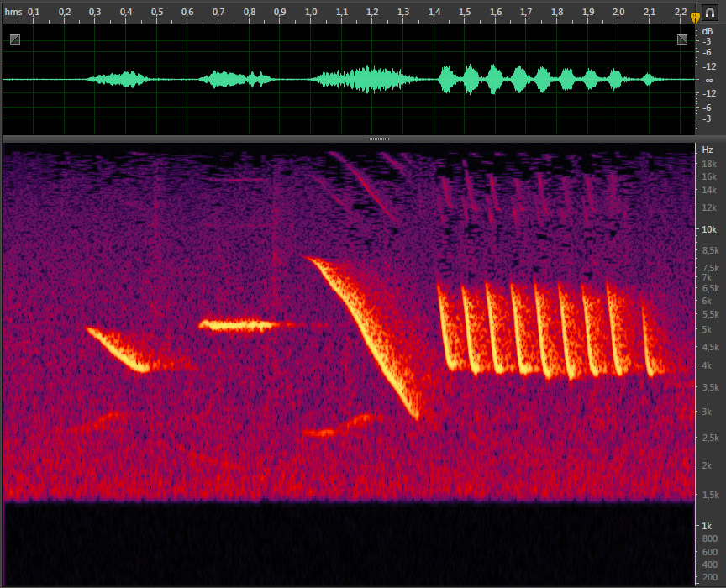The width and height of the screenshot is (726, 588).
Task: Click 1,5k on the frequency scale
Action: click(x=711, y=495)
